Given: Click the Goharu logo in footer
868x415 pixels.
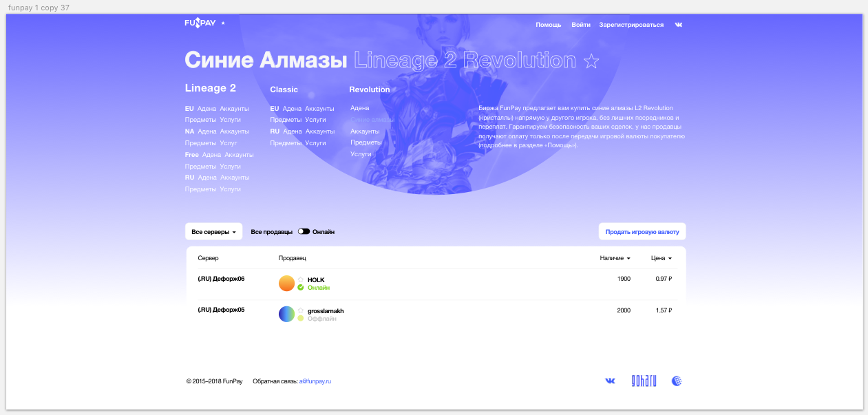Looking at the screenshot, I should point(644,381).
